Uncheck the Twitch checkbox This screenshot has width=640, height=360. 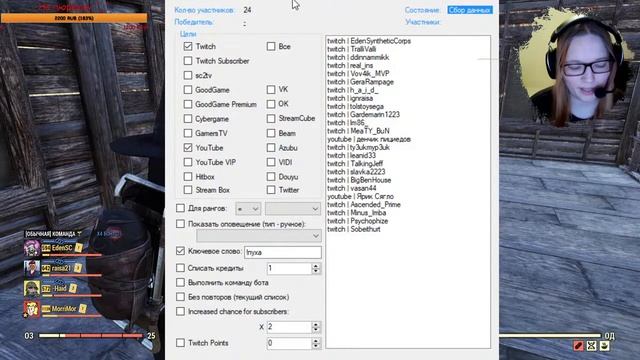tap(188, 47)
